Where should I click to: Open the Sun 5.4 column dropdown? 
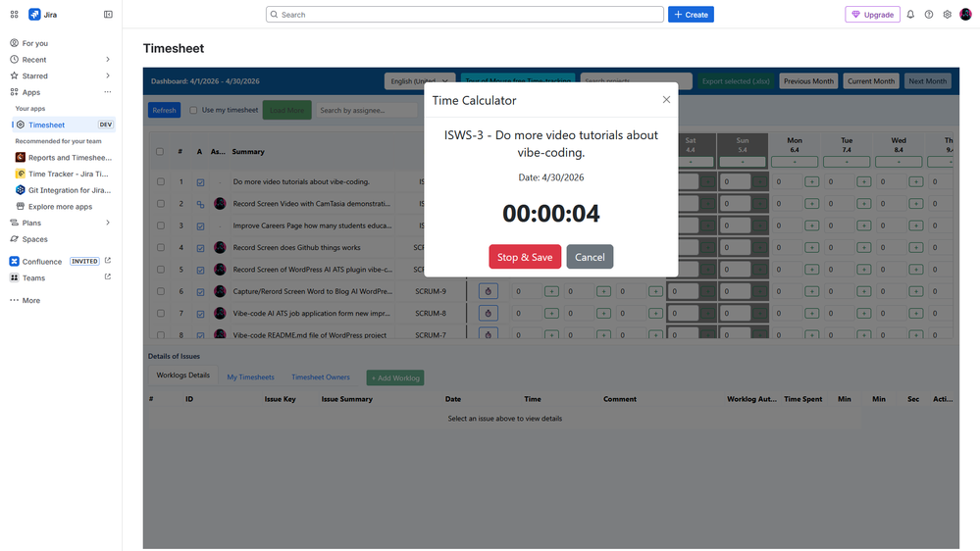[743, 162]
